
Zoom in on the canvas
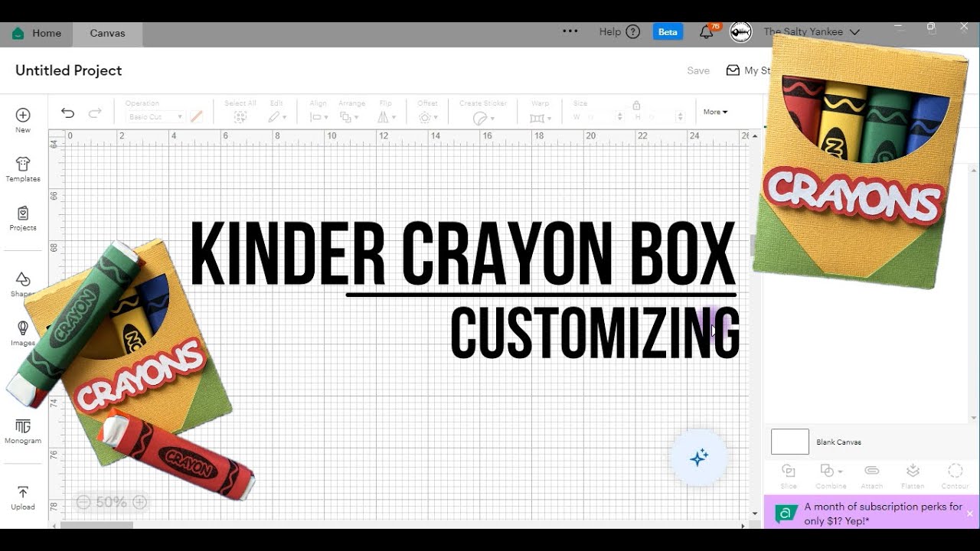(x=139, y=502)
